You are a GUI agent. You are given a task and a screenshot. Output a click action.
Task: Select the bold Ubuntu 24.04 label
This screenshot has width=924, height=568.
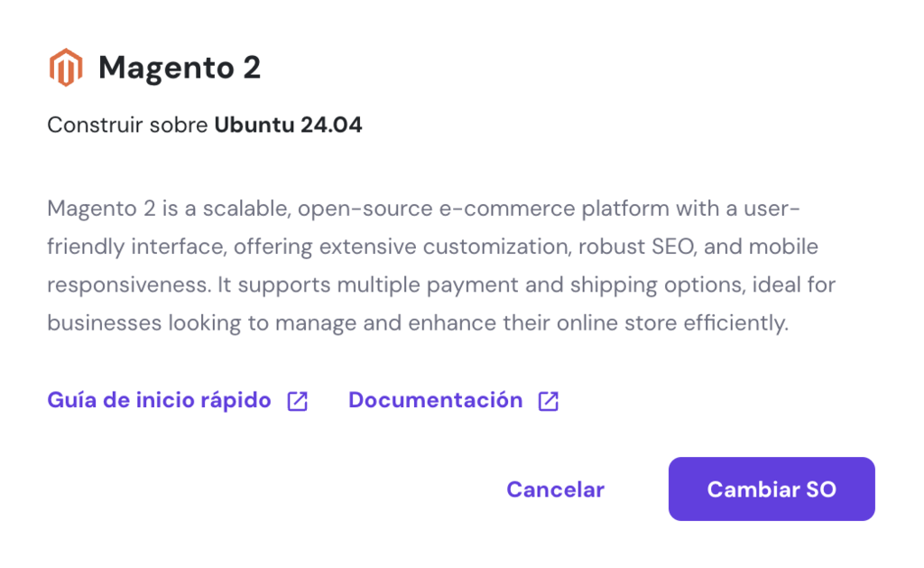click(289, 125)
